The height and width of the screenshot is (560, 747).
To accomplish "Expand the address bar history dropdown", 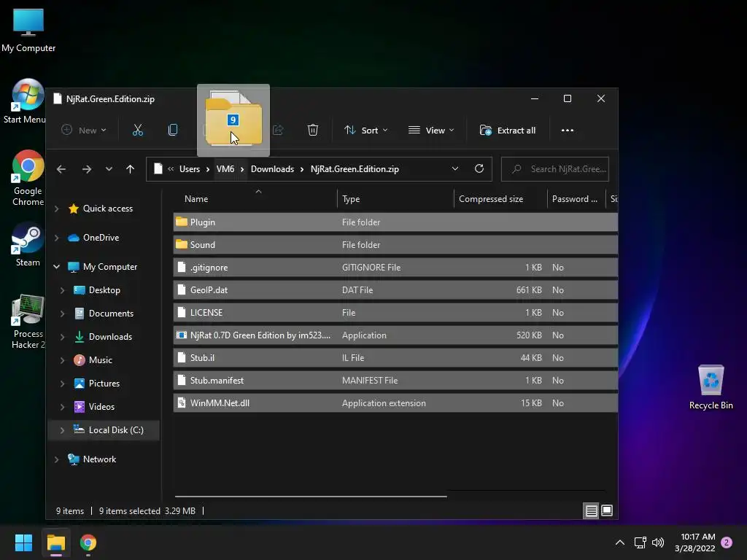I will click(x=455, y=169).
